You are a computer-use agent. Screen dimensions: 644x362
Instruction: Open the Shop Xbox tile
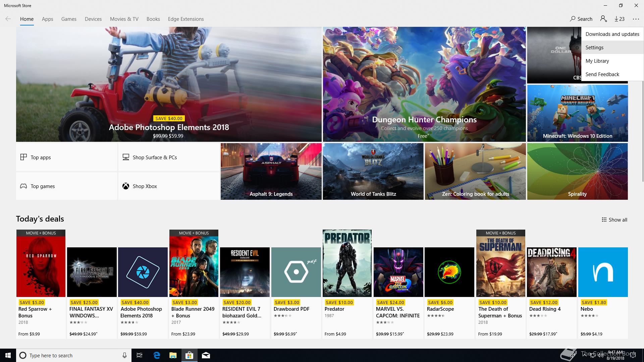(x=169, y=186)
